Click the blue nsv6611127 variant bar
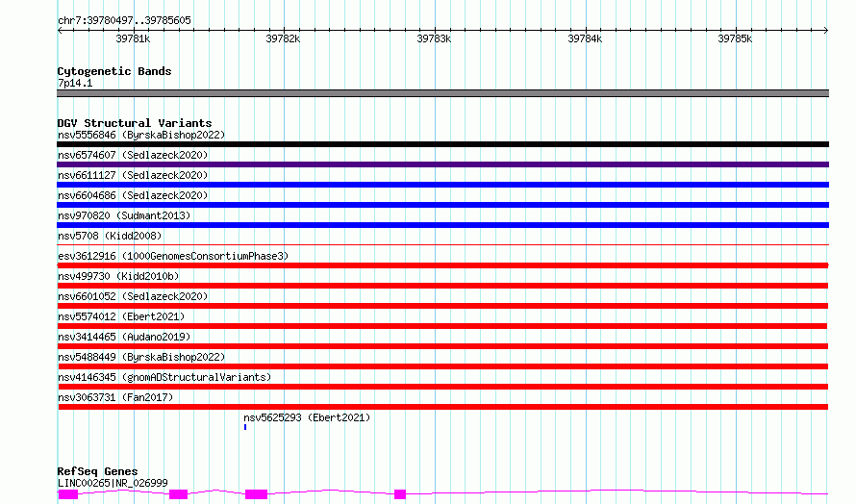The image size is (856, 504). pos(442,185)
